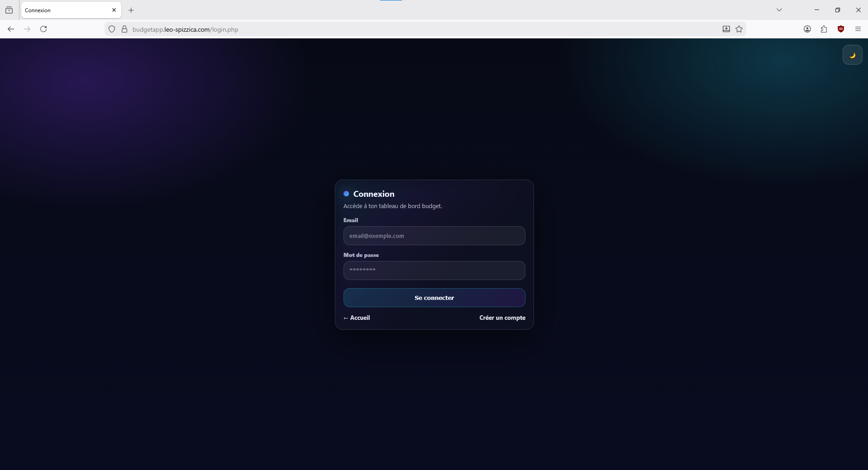Return home via the Accueil link
The height and width of the screenshot is (470, 868).
pos(357,318)
